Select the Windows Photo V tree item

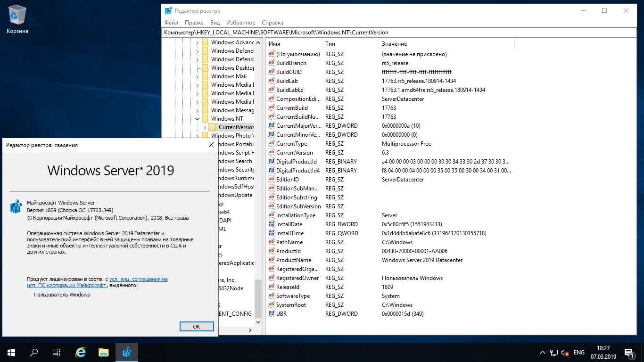point(232,136)
